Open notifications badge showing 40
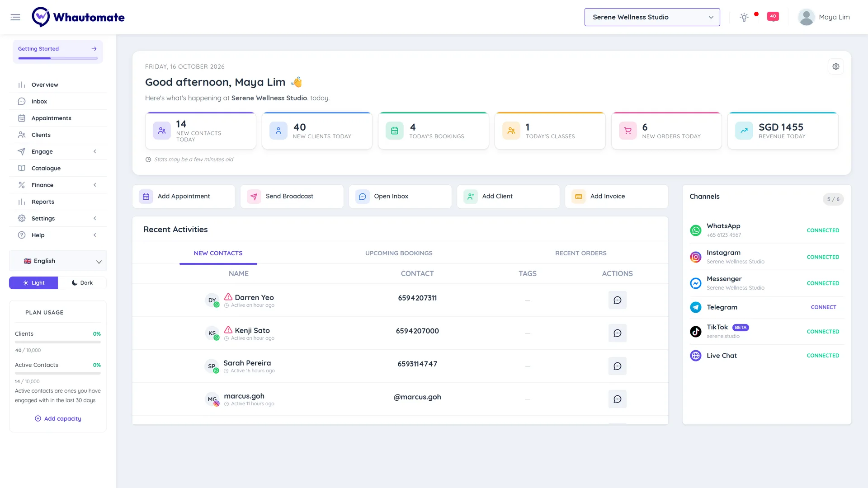The width and height of the screenshot is (868, 488). pos(773,17)
